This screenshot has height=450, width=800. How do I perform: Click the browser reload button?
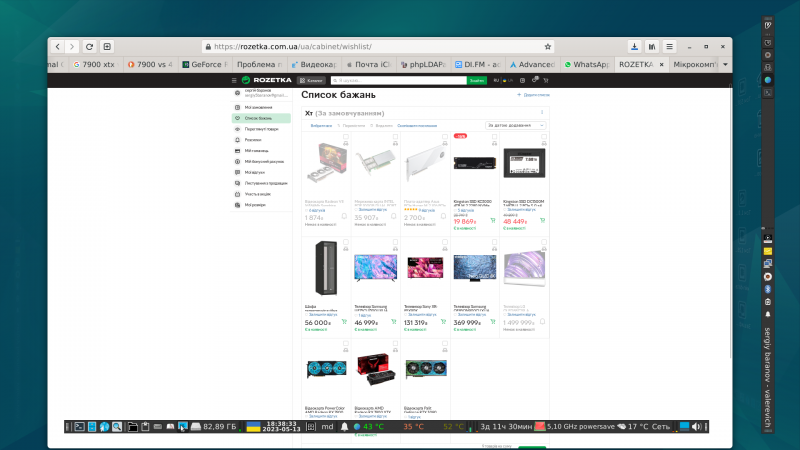[x=89, y=46]
